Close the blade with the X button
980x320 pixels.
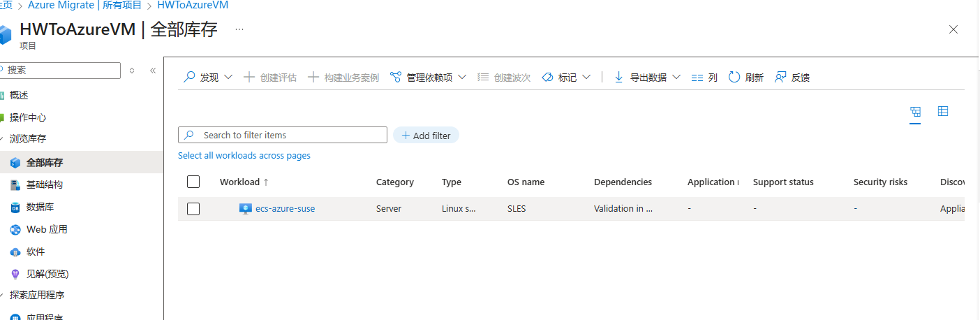tap(953, 29)
